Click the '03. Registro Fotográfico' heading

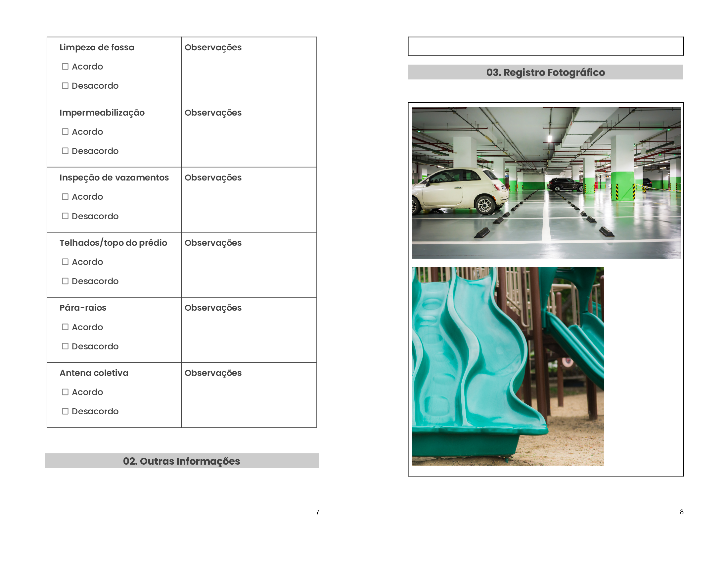point(545,73)
